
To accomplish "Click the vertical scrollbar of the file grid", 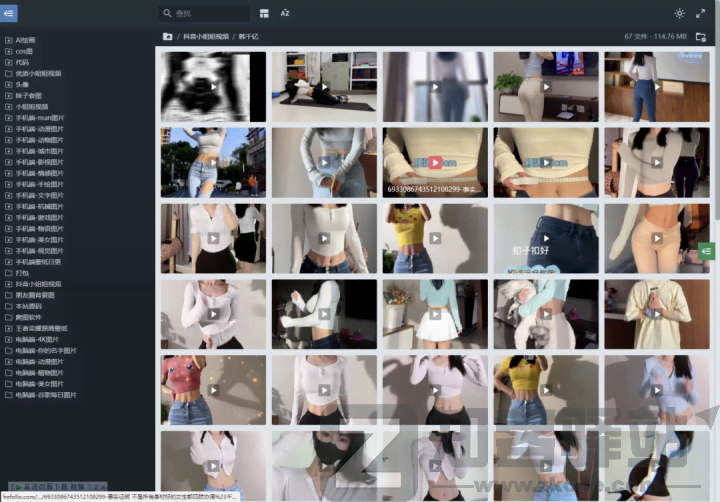I will [x=715, y=150].
